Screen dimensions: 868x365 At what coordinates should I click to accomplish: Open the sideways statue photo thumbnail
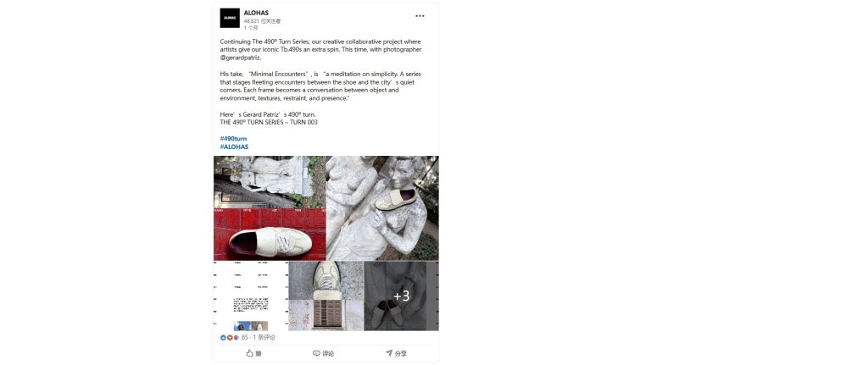tap(270, 182)
